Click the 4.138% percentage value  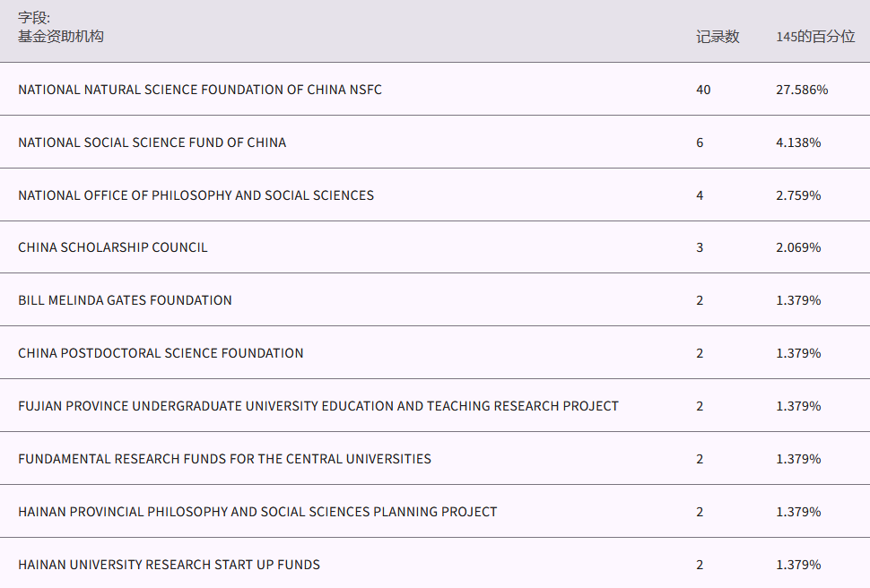(x=798, y=143)
